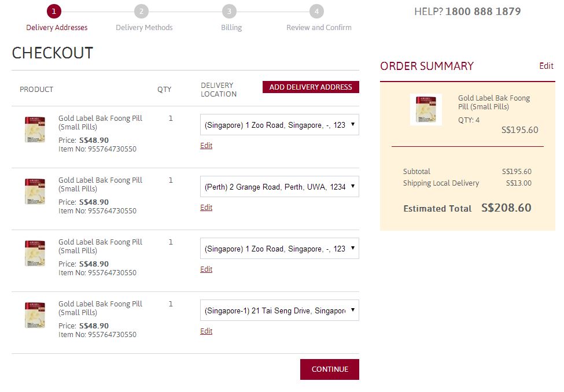Click second product's Bak Foong Pill image
564x392 pixels.
click(35, 191)
